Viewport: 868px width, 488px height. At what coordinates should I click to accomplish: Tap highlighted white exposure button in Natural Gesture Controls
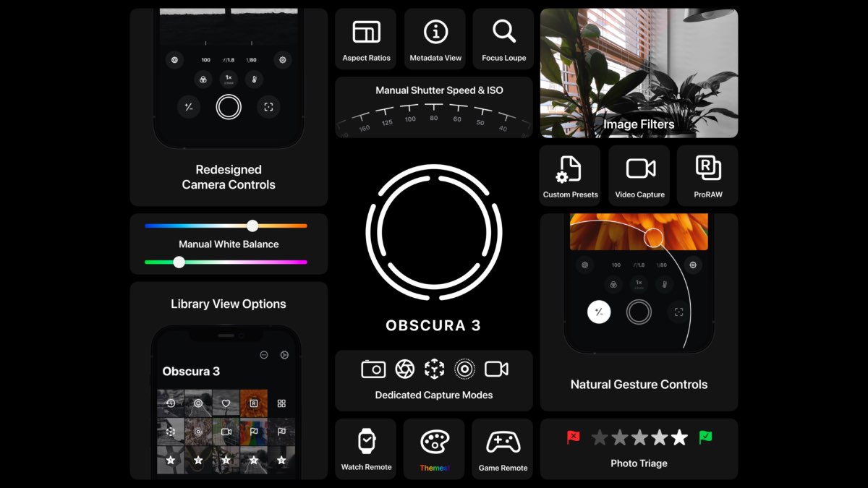click(599, 312)
